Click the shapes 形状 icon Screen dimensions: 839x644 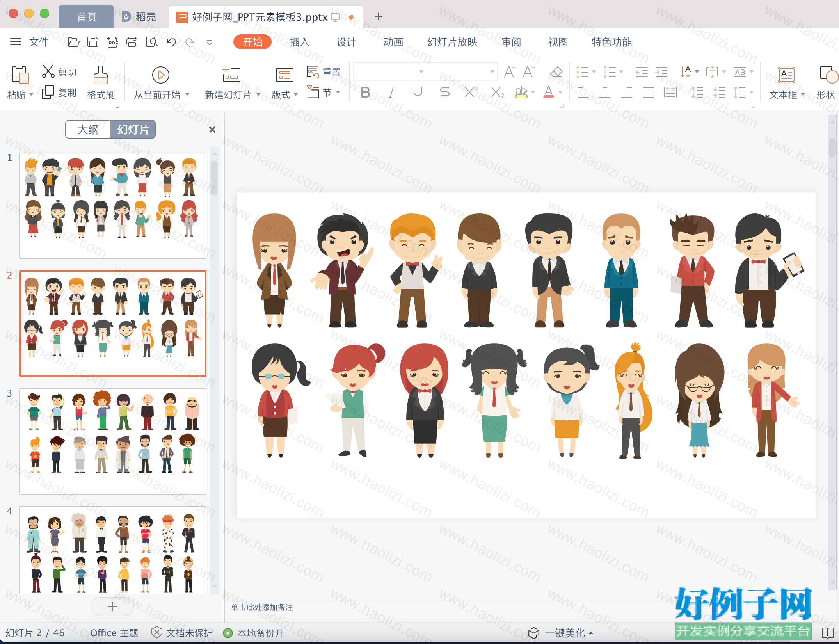tap(828, 74)
